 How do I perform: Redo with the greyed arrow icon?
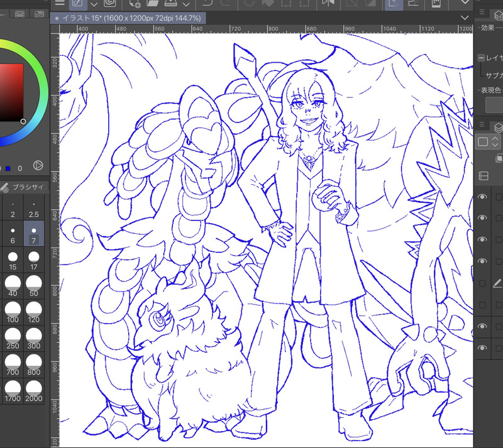click(x=226, y=3)
